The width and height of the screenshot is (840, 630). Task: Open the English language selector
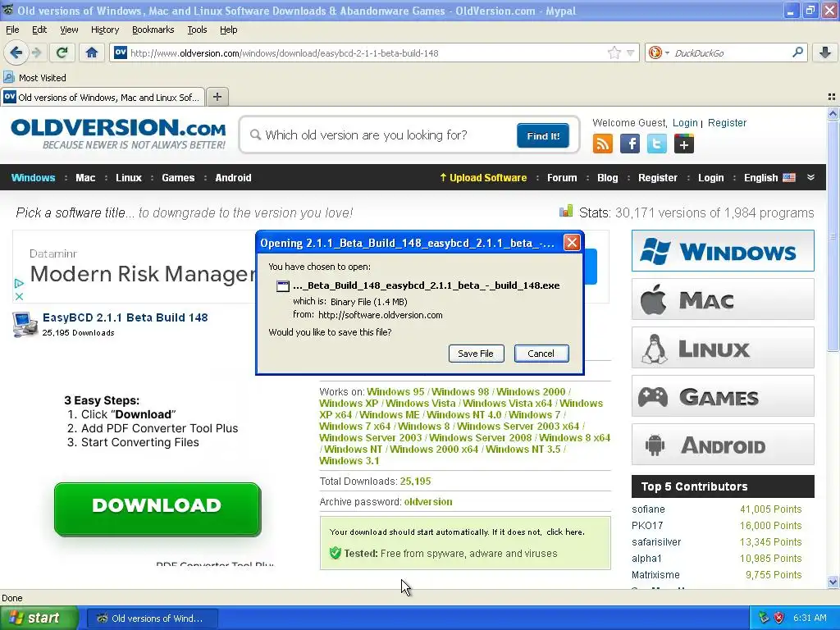tap(769, 178)
